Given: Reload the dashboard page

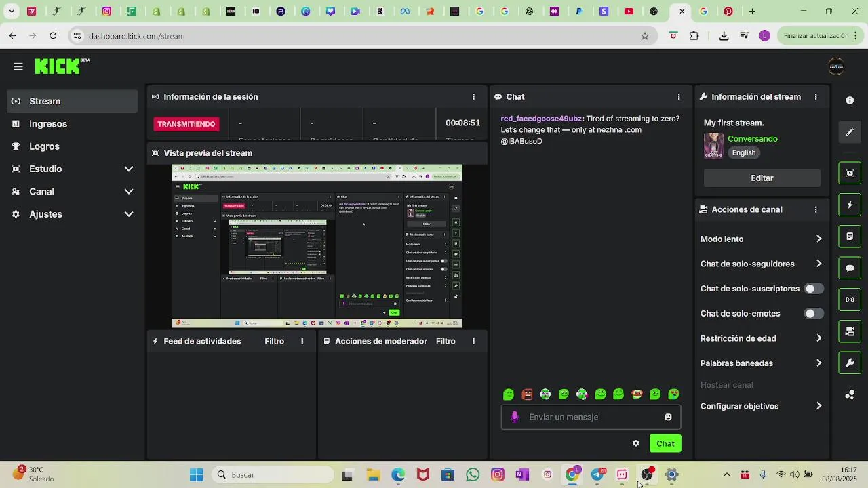Looking at the screenshot, I should pyautogui.click(x=53, y=35).
